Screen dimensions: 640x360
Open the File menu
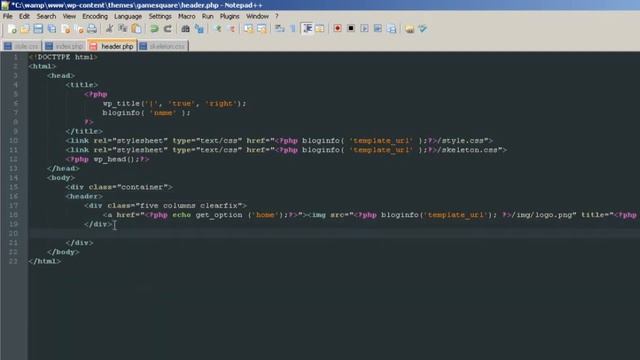coord(8,16)
